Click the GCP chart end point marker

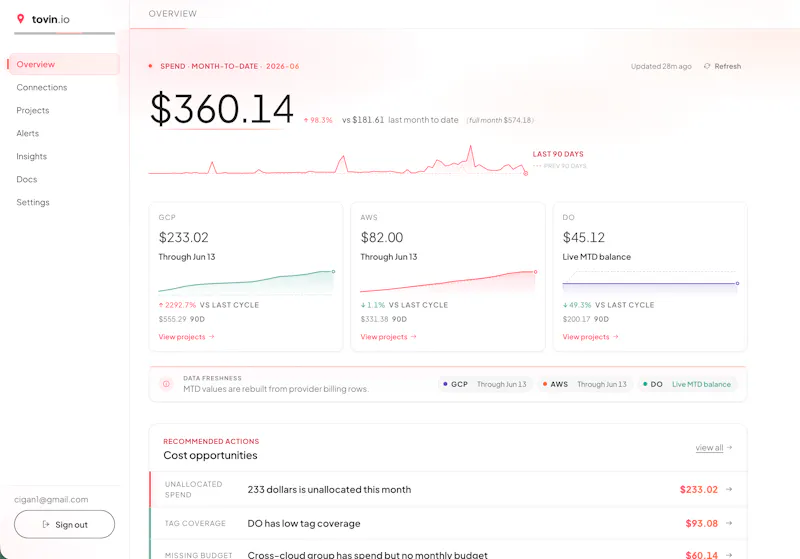tap(333, 271)
